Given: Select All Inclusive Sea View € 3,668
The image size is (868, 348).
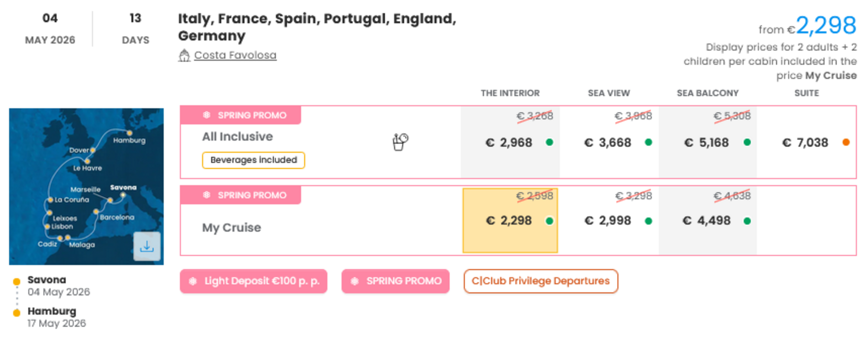Looking at the screenshot, I should coord(608,143).
